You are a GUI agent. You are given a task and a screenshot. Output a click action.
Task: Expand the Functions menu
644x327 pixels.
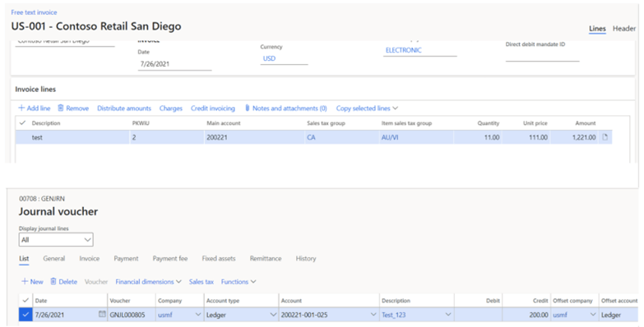click(253, 282)
